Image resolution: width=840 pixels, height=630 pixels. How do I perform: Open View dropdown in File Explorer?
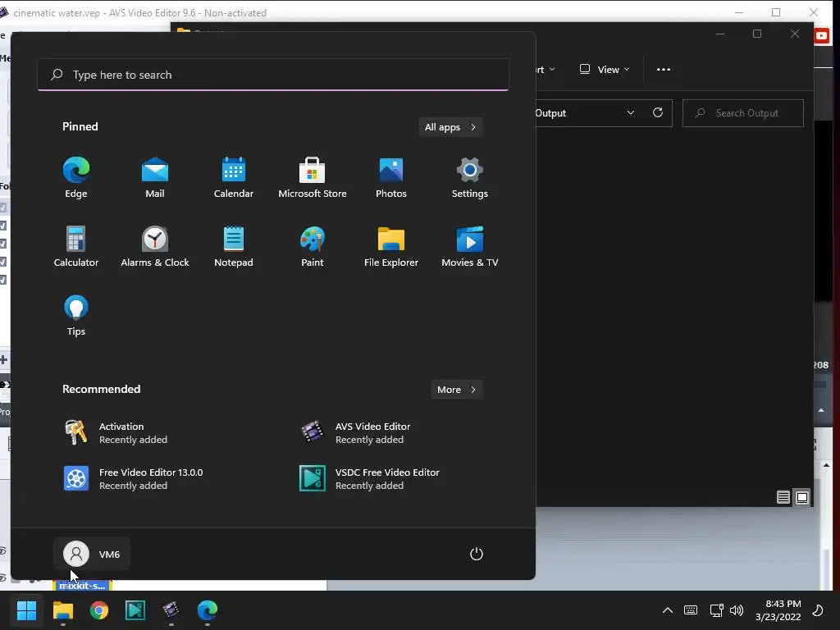605,69
